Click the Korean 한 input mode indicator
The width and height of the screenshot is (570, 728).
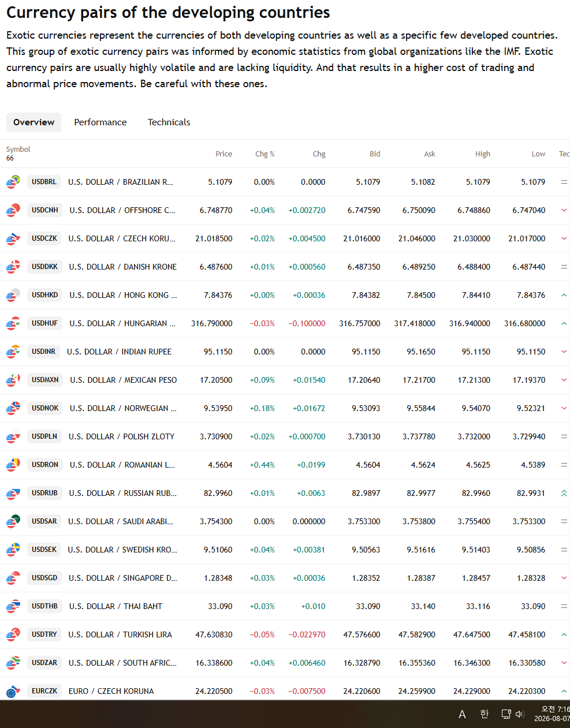pos(484,714)
